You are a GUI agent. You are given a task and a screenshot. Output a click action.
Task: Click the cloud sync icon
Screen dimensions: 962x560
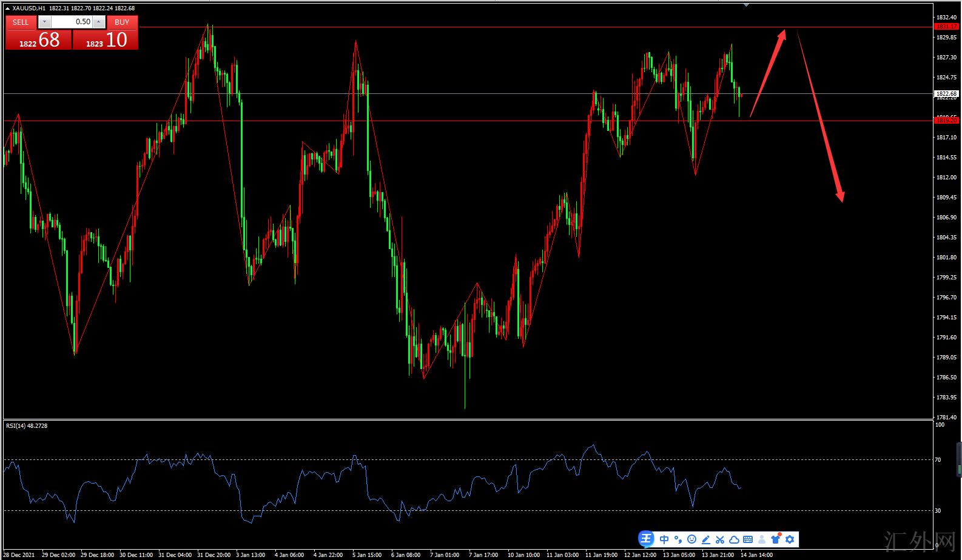pyautogui.click(x=733, y=539)
